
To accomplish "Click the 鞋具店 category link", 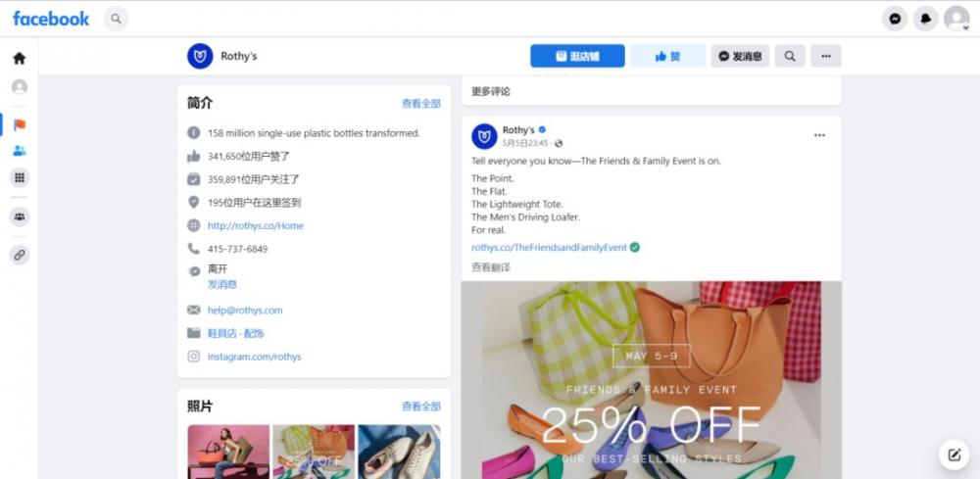I will pyautogui.click(x=221, y=333).
